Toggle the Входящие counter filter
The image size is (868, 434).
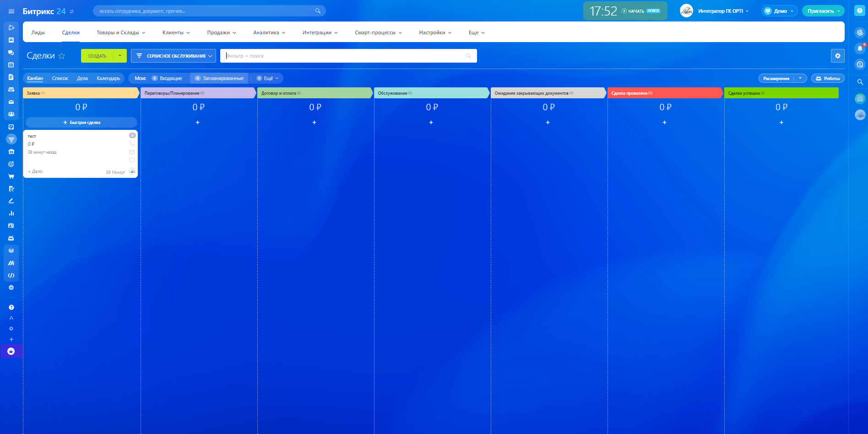pos(168,78)
